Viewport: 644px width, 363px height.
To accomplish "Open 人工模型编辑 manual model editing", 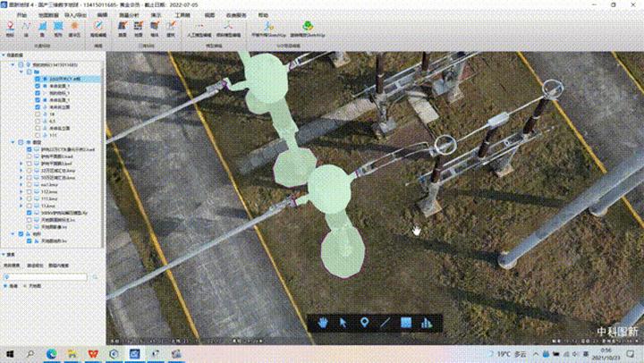I will click(199, 29).
